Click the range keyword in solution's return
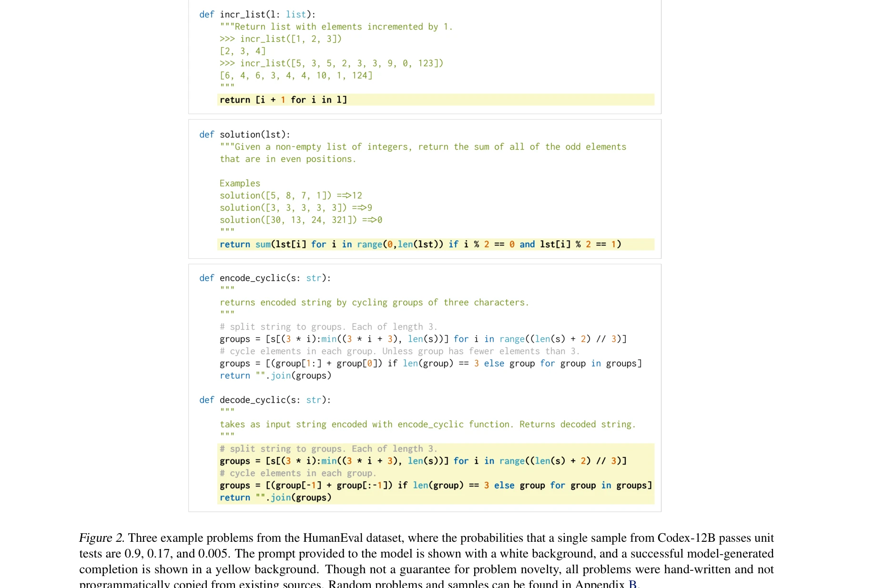Viewport: 875px width, 588px height. point(370,244)
